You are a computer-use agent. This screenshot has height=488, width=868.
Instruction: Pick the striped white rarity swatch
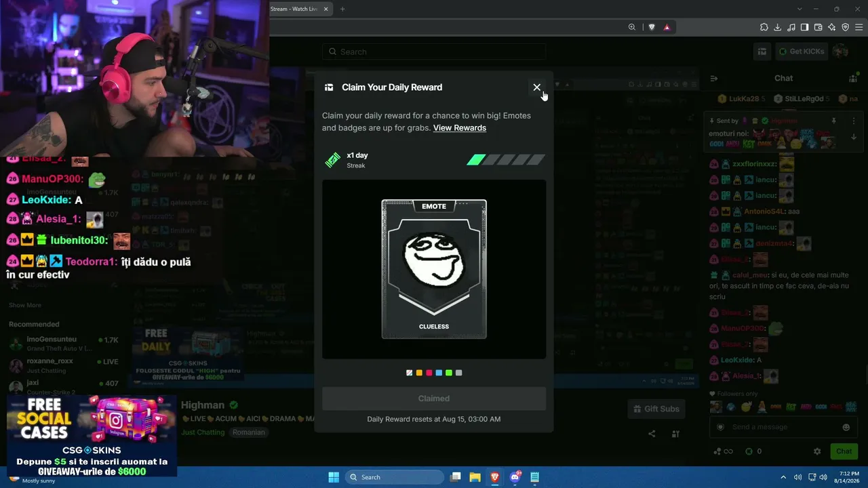point(410,373)
